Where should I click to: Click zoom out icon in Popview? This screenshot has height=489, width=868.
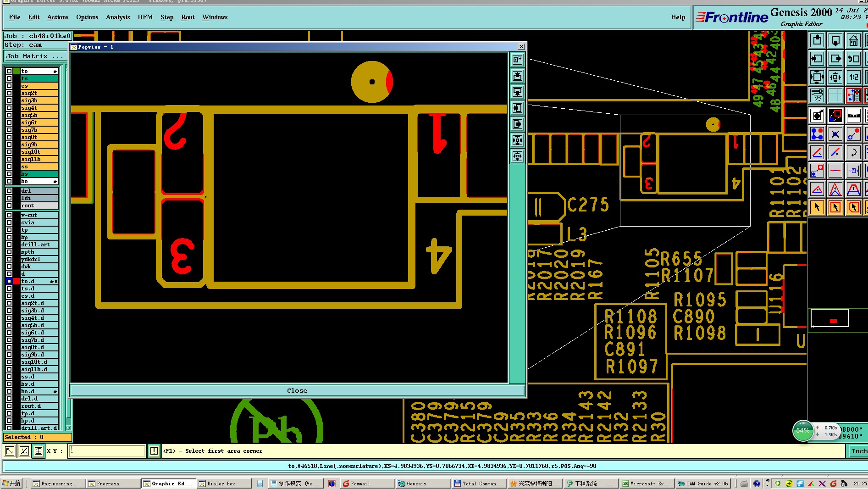517,156
